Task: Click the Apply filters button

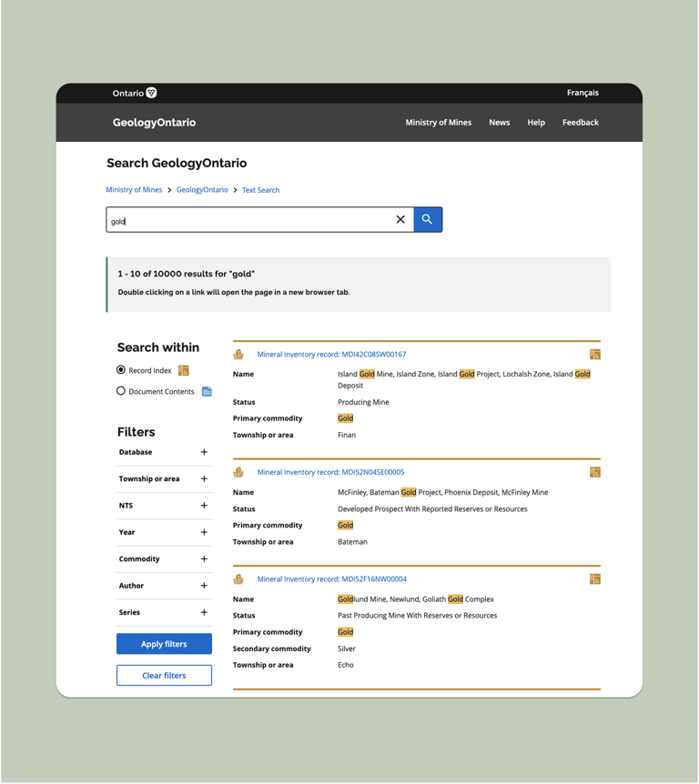Action: (x=164, y=644)
